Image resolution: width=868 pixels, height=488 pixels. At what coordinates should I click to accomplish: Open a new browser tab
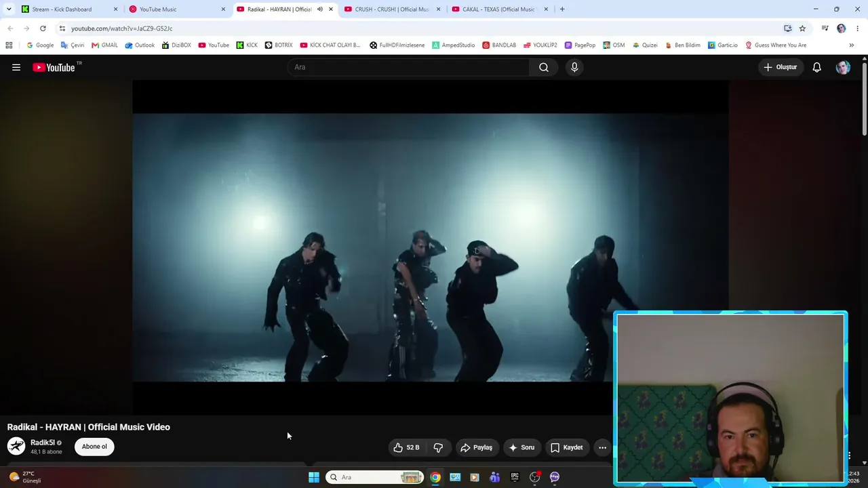pyautogui.click(x=561, y=9)
